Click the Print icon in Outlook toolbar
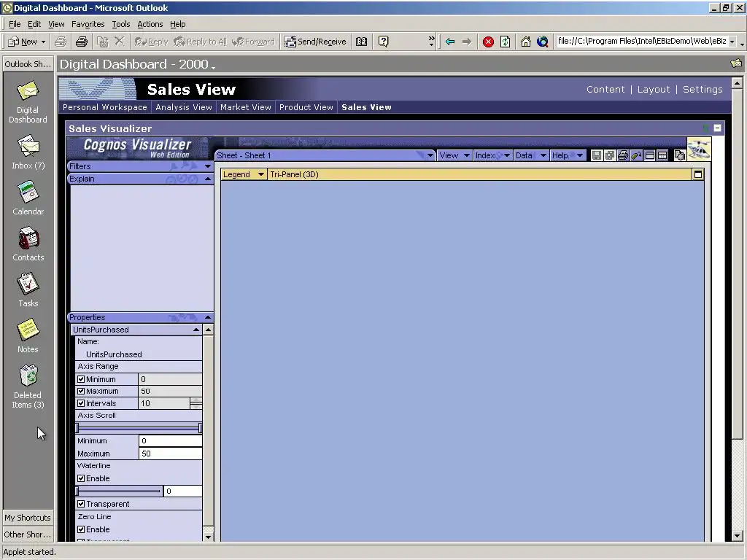This screenshot has height=560, width=747. pos(82,42)
